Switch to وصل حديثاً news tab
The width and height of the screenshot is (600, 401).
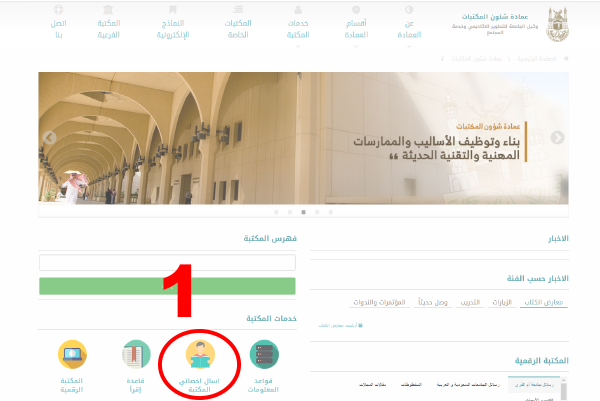pyautogui.click(x=433, y=302)
